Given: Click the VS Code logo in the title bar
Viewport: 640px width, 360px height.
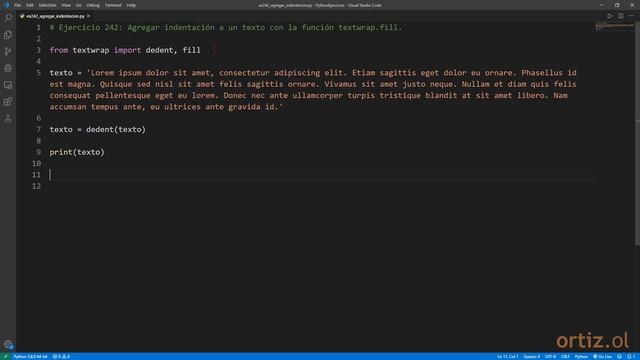Looking at the screenshot, I should click(6, 5).
